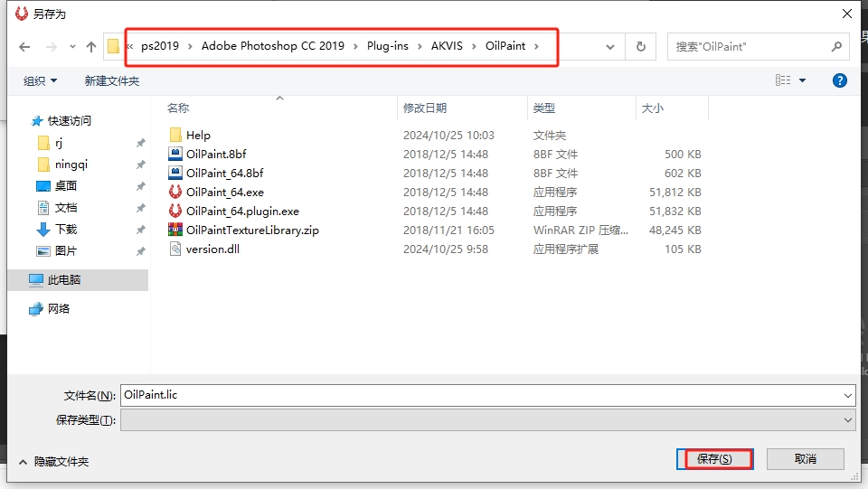Click the pin icon beside 图片
This screenshot has height=489, width=868.
(x=141, y=251)
